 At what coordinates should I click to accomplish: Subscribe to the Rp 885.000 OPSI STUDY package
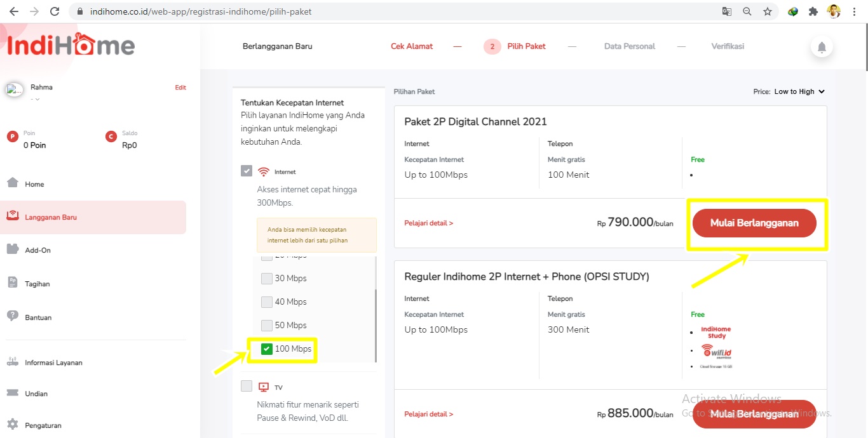pos(754,414)
